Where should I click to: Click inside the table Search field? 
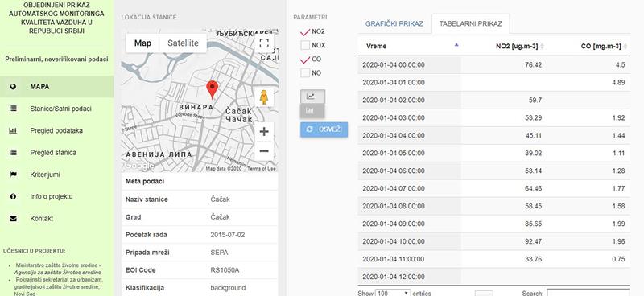pyautogui.click(x=588, y=293)
